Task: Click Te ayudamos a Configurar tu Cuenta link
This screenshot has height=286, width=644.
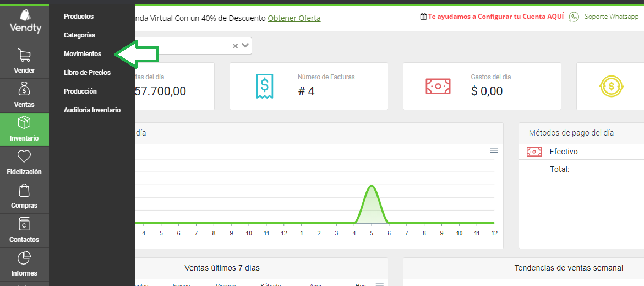Action: point(496,17)
